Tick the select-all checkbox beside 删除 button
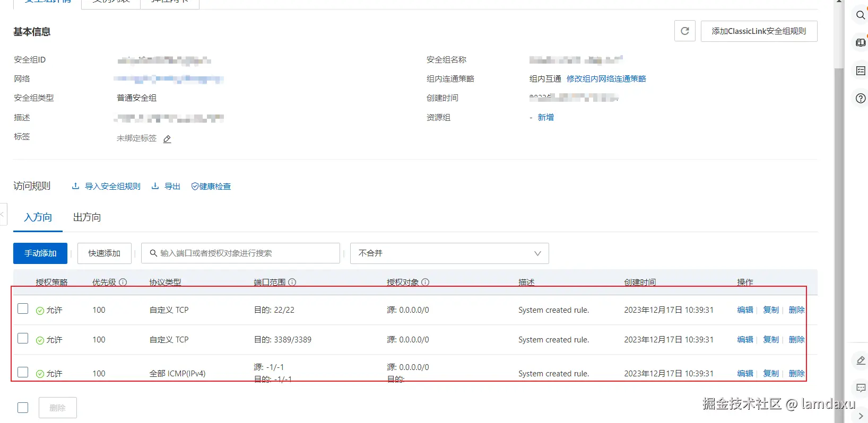This screenshot has height=423, width=868. [x=23, y=408]
